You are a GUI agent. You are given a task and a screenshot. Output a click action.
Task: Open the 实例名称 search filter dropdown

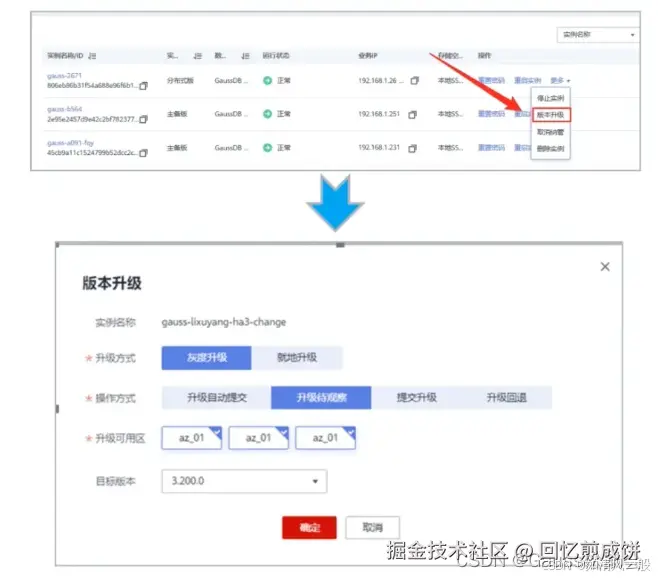(x=598, y=35)
